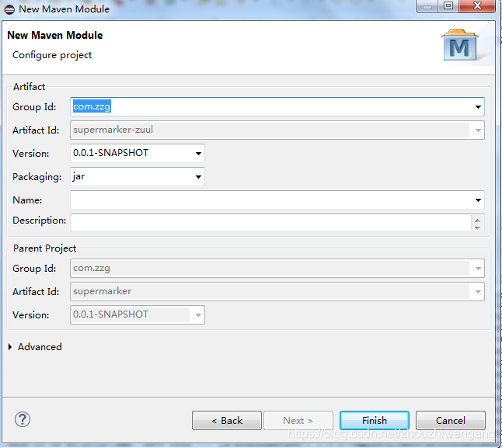Image resolution: width=502 pixels, height=448 pixels.
Task: Open the Packaging dropdown arrow
Action: point(198,177)
